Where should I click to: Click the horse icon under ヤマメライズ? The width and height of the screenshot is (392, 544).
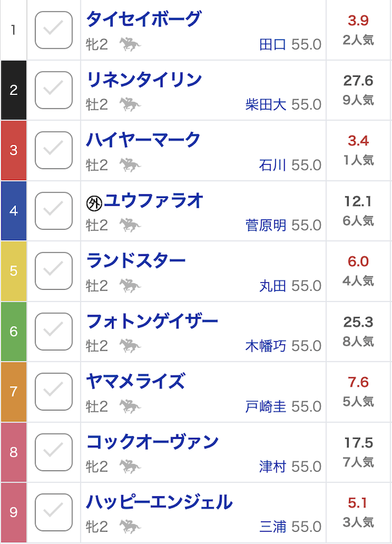130,406
